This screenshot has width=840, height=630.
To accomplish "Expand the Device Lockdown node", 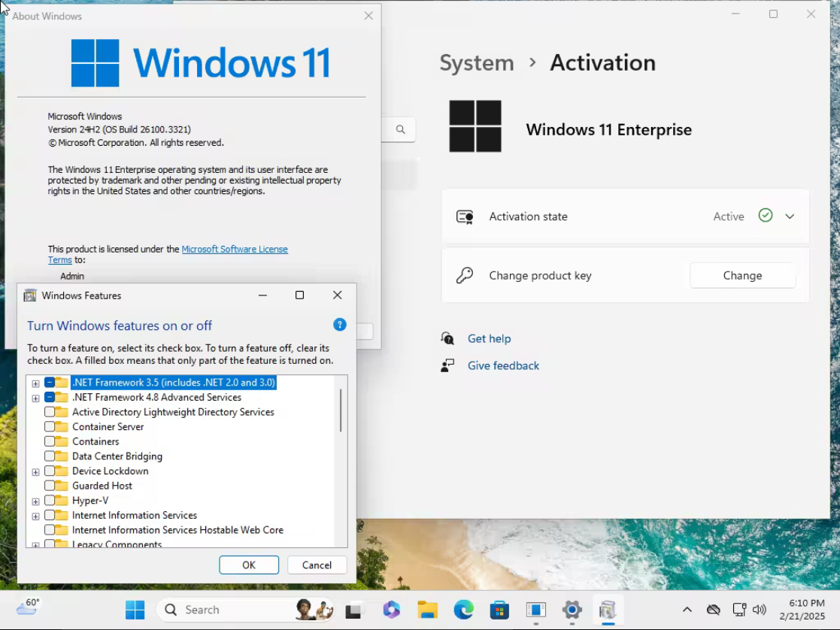I will pyautogui.click(x=35, y=472).
